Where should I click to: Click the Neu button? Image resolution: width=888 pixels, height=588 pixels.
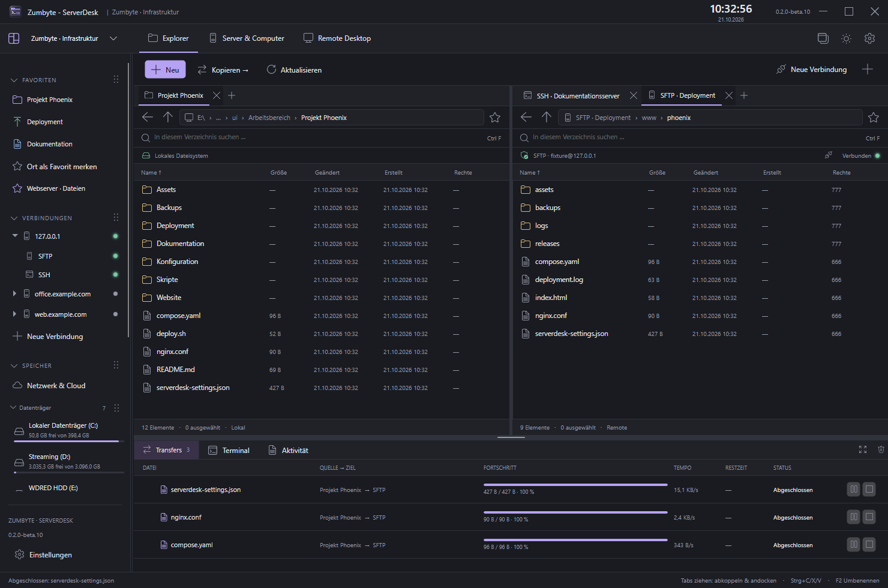pyautogui.click(x=165, y=70)
